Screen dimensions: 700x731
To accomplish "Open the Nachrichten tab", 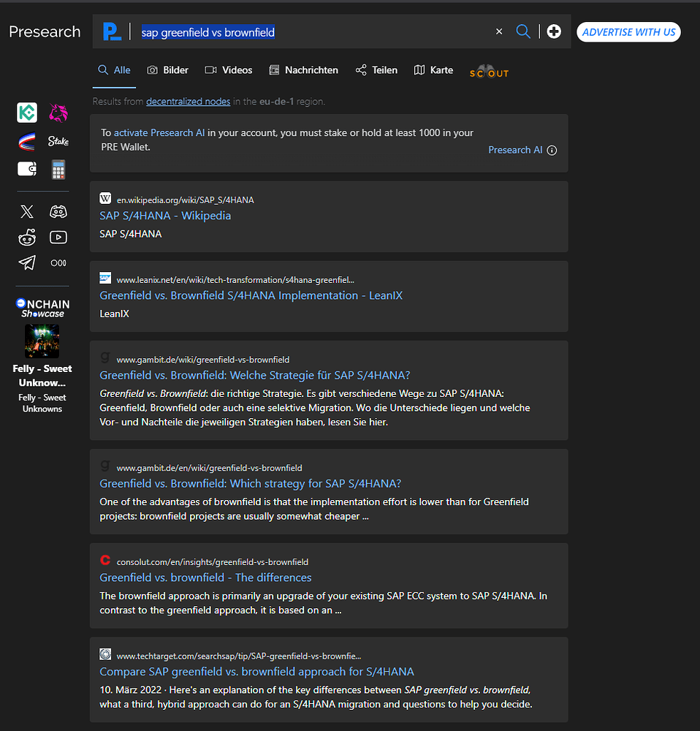I will tap(303, 69).
